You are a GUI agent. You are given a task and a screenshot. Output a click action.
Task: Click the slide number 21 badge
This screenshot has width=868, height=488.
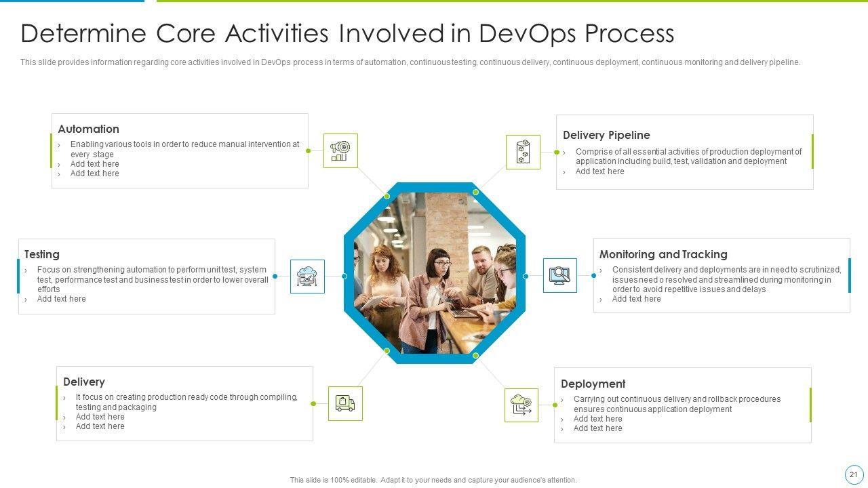854,474
